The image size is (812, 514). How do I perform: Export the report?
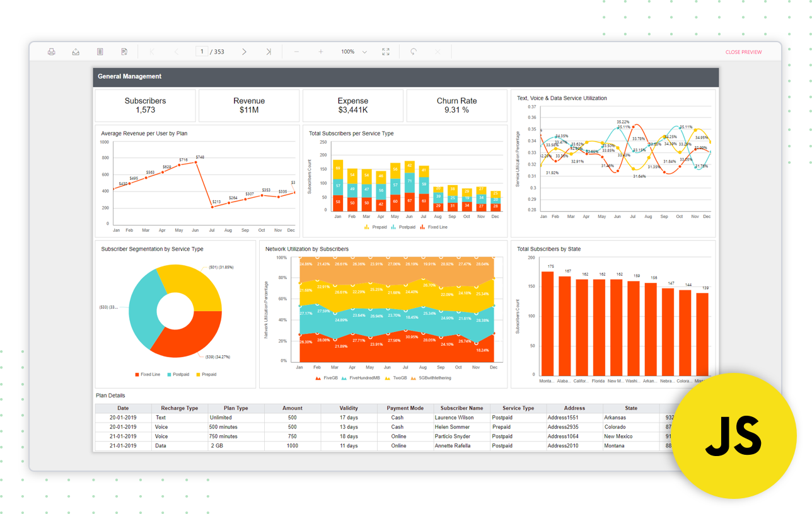pos(76,51)
